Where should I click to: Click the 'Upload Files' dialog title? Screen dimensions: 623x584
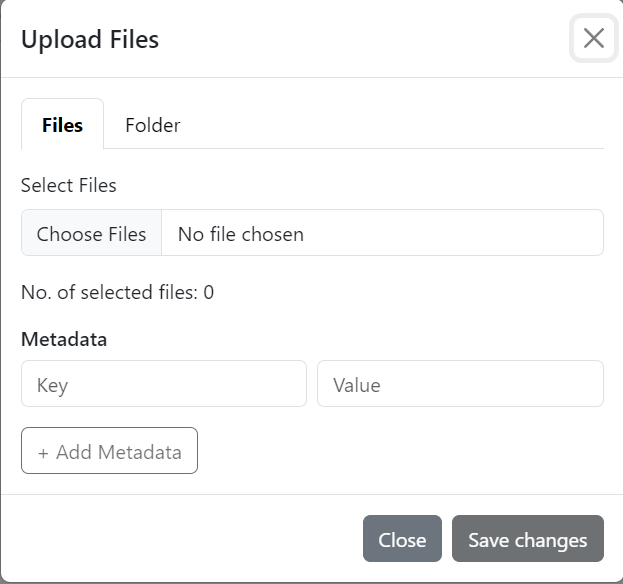(90, 39)
